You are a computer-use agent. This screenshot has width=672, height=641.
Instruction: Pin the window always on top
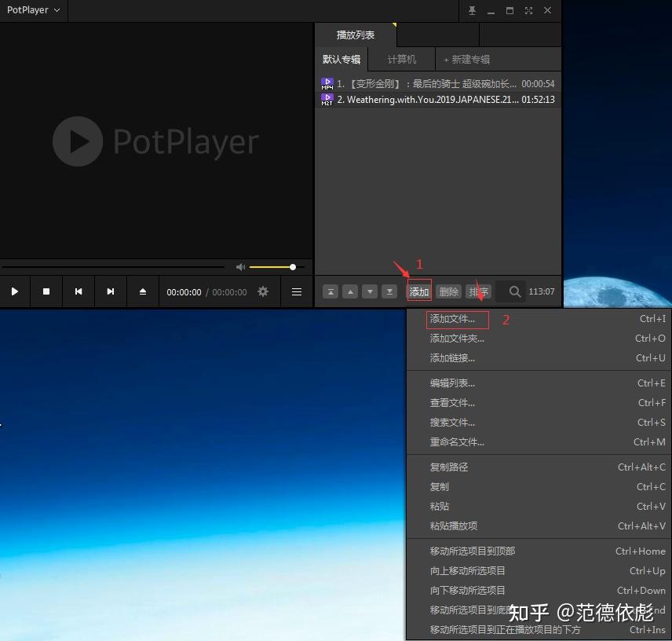471,10
